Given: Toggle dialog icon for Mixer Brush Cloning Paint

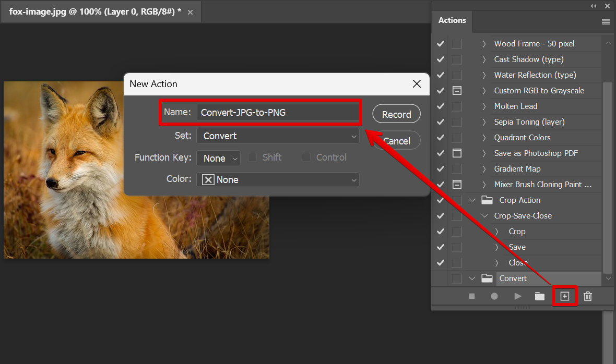Looking at the screenshot, I should pos(457,185).
